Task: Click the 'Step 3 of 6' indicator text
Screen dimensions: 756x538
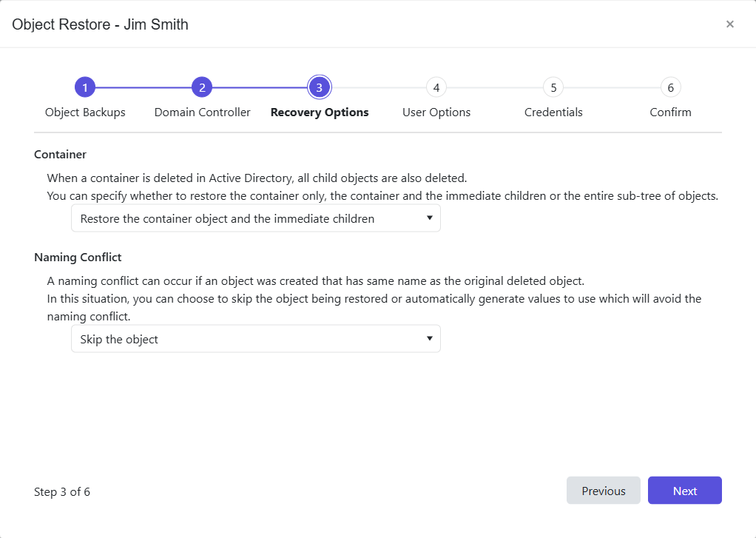Action: coord(62,491)
